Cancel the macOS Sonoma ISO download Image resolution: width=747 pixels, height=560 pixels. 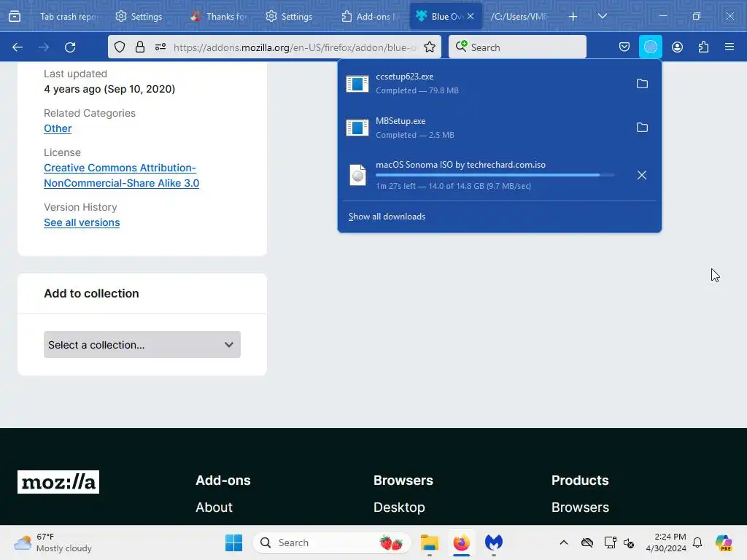(x=642, y=175)
